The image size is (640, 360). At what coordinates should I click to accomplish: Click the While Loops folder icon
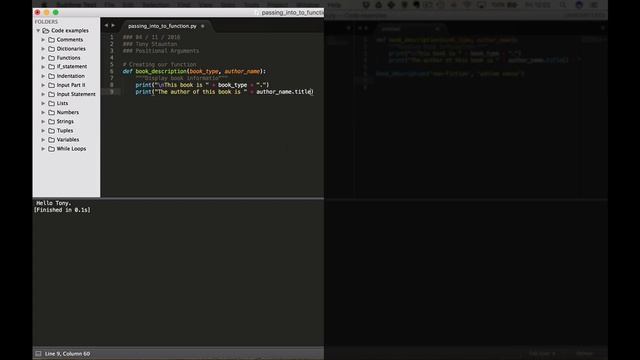click(x=51, y=149)
